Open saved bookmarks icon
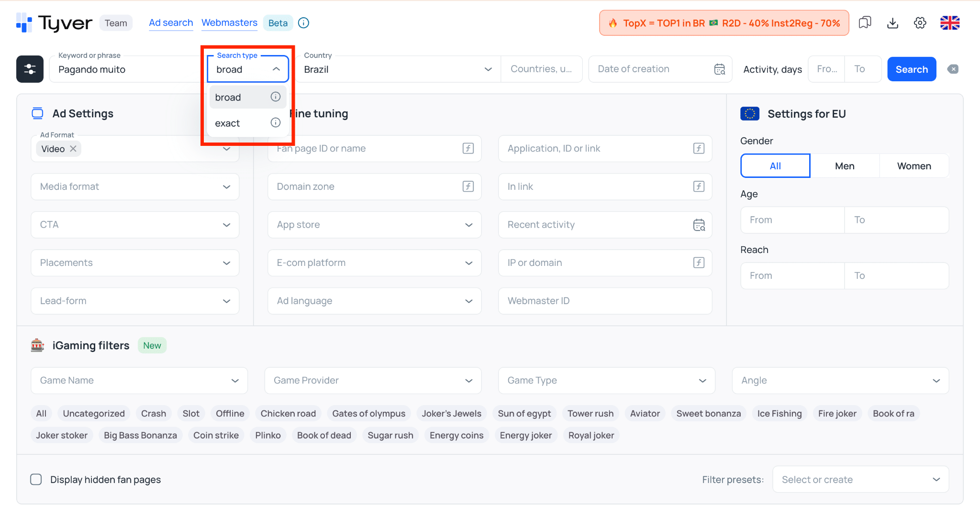The height and width of the screenshot is (506, 980). coord(865,23)
